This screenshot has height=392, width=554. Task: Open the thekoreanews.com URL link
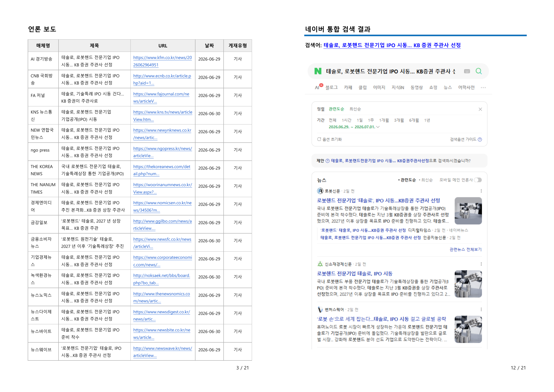162,170
